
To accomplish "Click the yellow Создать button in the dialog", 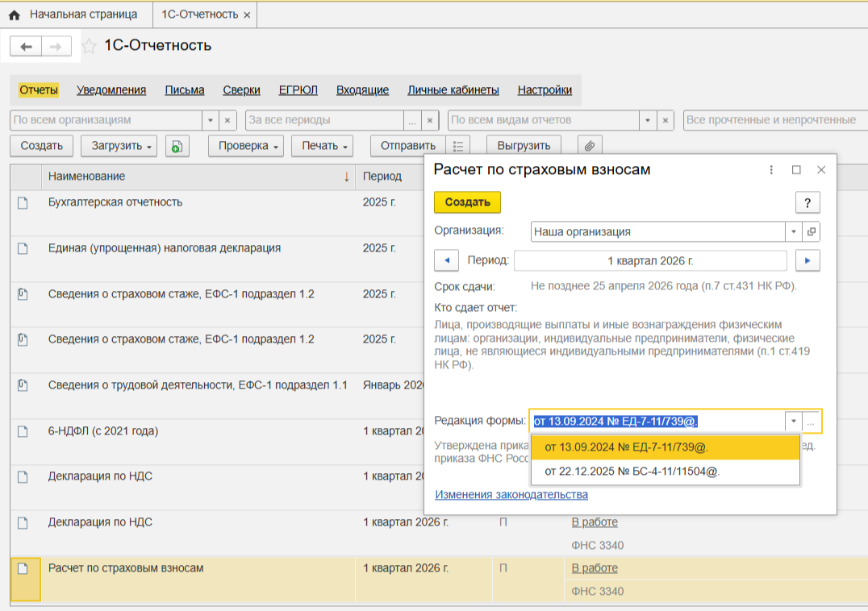I will (x=467, y=202).
